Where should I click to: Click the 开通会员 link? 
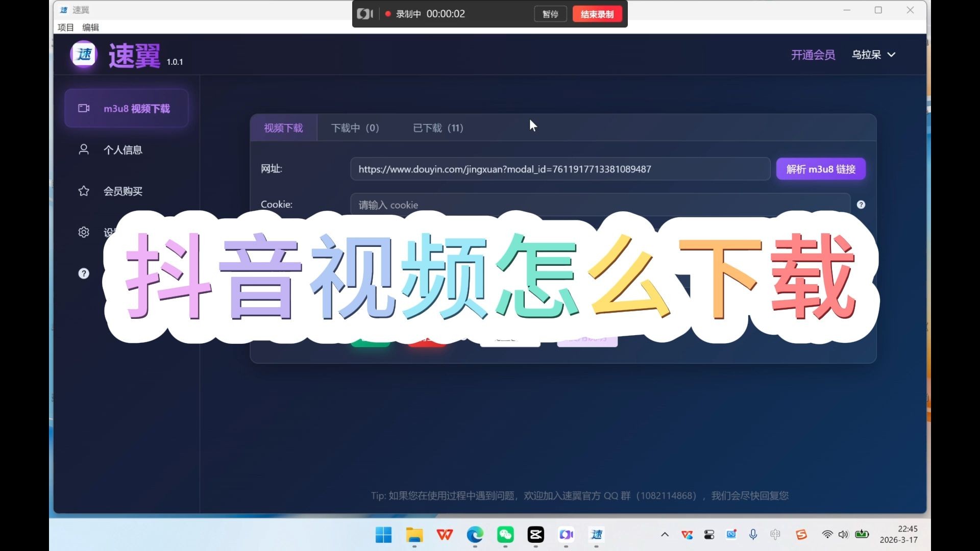(x=813, y=55)
